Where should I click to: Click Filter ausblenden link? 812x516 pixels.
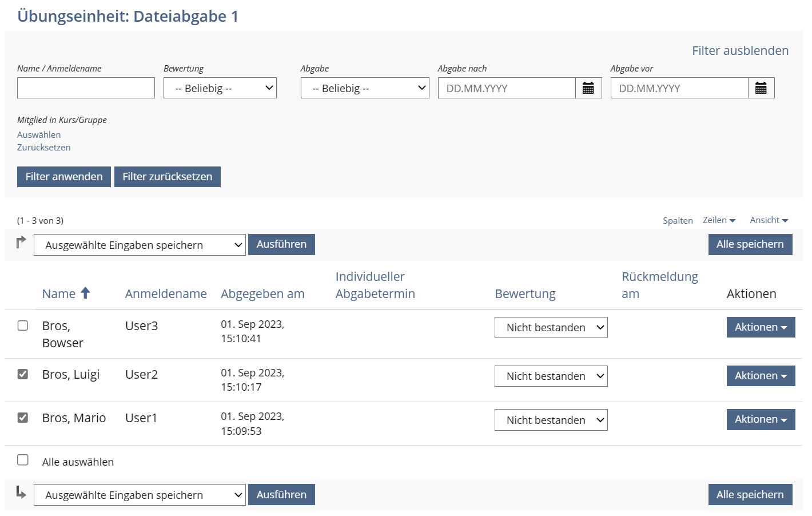pyautogui.click(x=740, y=51)
